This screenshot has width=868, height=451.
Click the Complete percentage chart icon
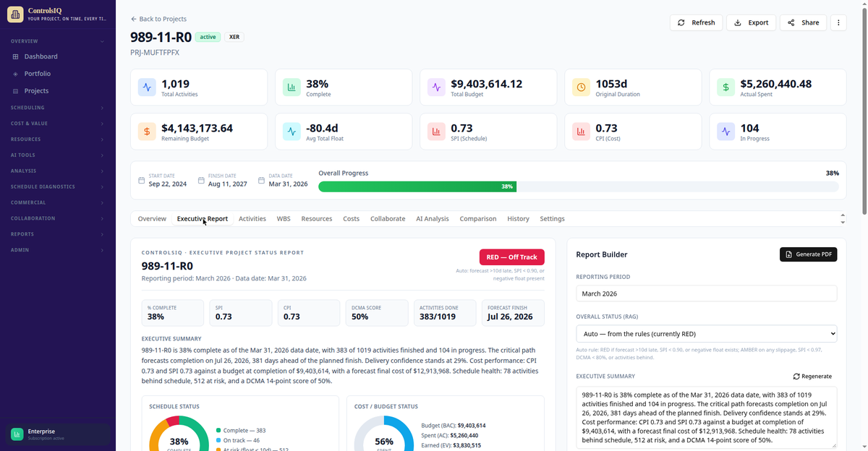(x=292, y=87)
